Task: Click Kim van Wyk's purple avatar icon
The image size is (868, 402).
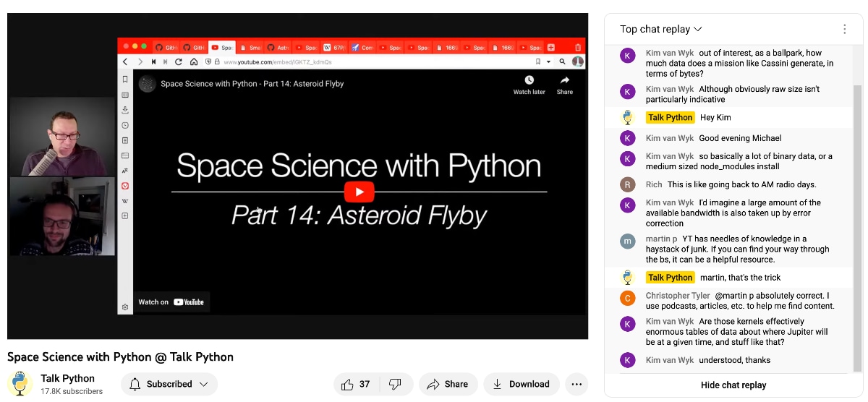Action: (629, 56)
